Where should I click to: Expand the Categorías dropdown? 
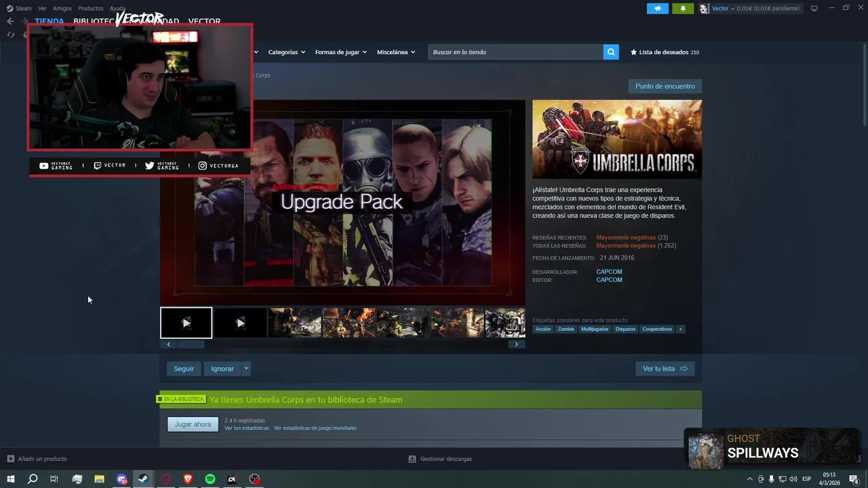(286, 52)
